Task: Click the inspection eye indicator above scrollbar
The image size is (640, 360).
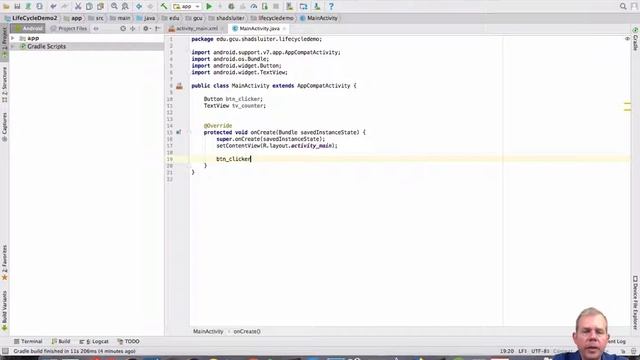Action: (x=627, y=39)
